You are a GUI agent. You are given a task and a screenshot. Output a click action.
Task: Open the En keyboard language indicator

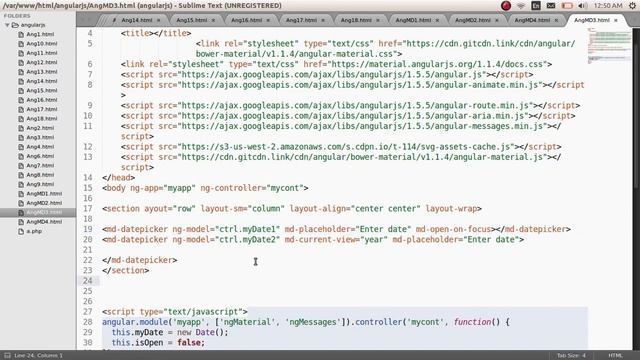click(536, 6)
